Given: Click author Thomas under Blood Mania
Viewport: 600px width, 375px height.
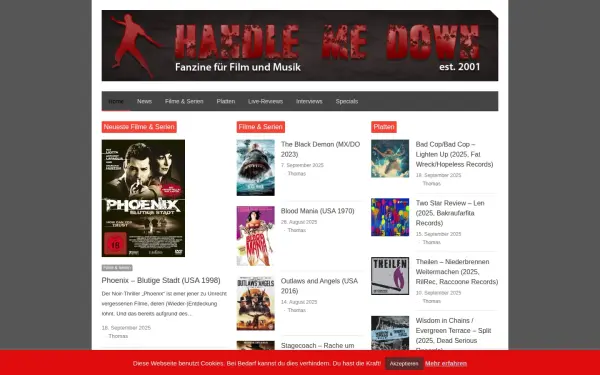Looking at the screenshot, I should 297,230.
